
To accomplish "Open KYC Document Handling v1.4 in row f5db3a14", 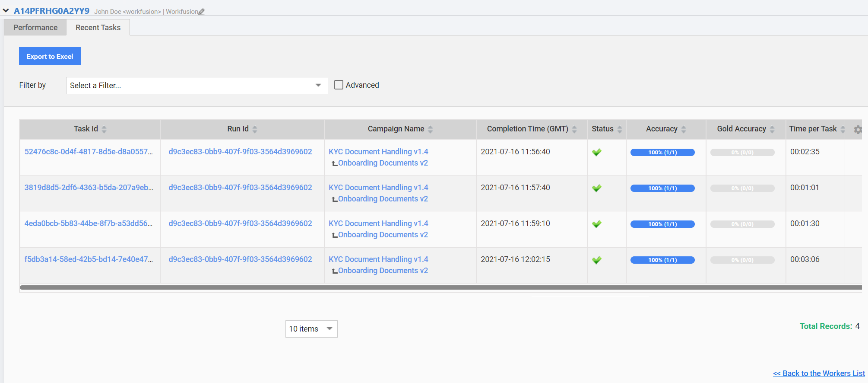I will pos(378,259).
